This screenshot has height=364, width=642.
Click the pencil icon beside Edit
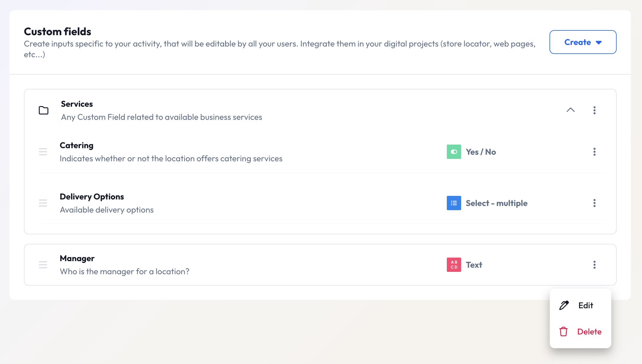pyautogui.click(x=564, y=305)
